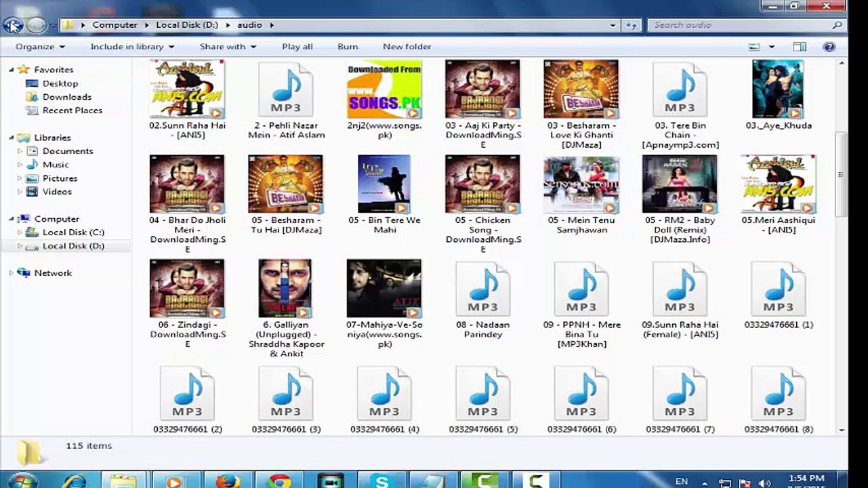The width and height of the screenshot is (868, 488).
Task: Select 6. Galliyan (Unplugged) file
Action: [285, 289]
